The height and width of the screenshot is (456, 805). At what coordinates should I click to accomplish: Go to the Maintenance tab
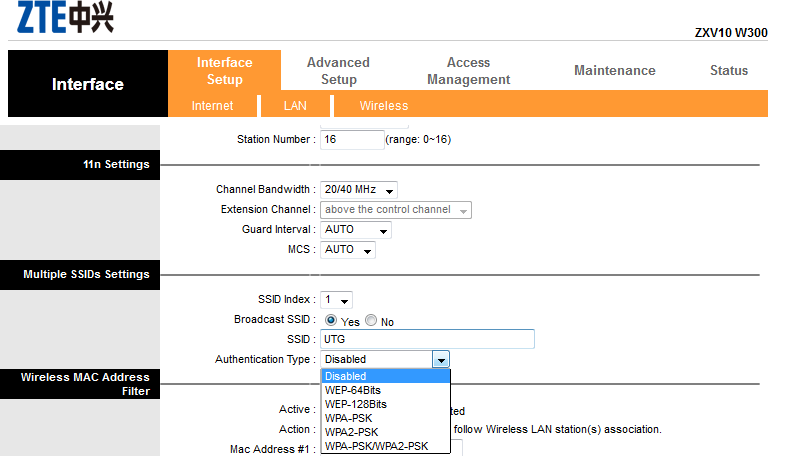pos(614,70)
